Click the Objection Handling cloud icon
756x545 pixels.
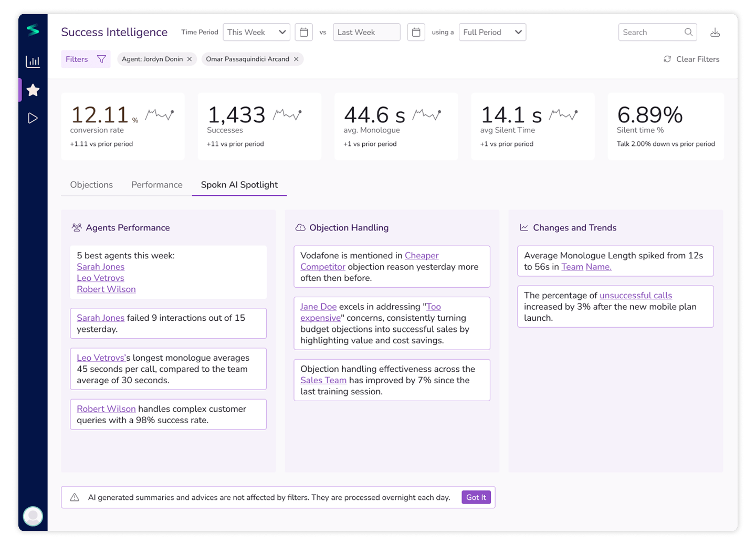pos(300,227)
